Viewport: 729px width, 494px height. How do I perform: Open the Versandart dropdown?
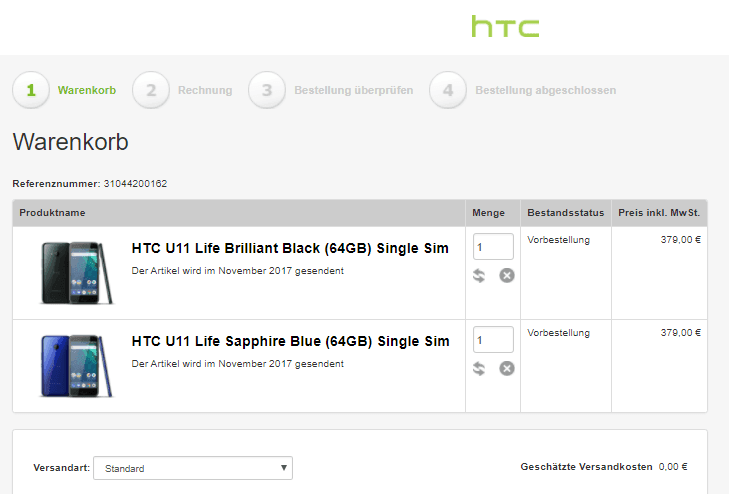[x=193, y=468]
